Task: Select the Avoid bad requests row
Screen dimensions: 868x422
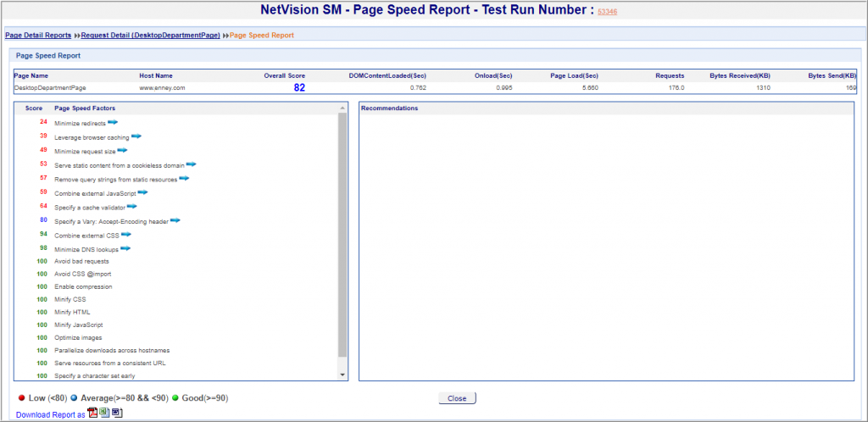Action: [x=81, y=261]
